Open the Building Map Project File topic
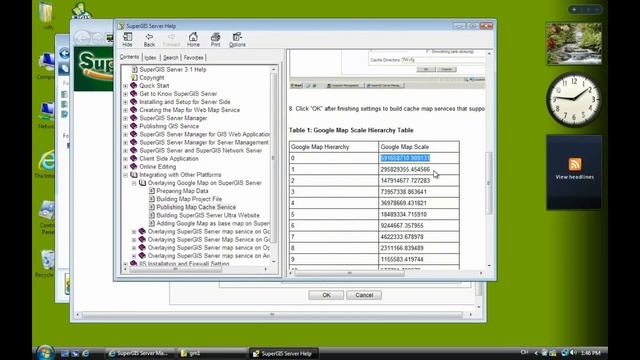The height and width of the screenshot is (360, 640). point(189,199)
